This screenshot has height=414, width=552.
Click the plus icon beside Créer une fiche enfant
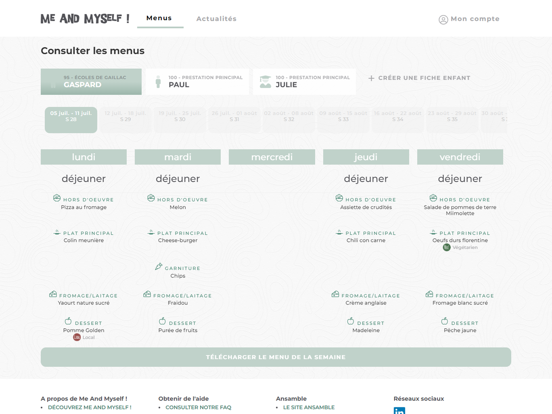(371, 78)
